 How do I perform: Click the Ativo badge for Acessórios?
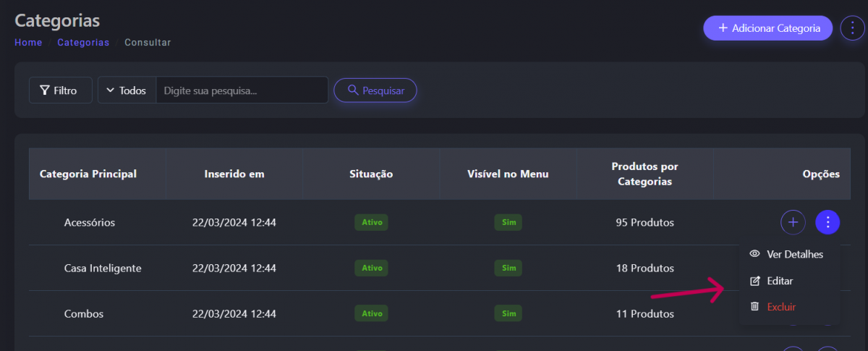pos(371,222)
